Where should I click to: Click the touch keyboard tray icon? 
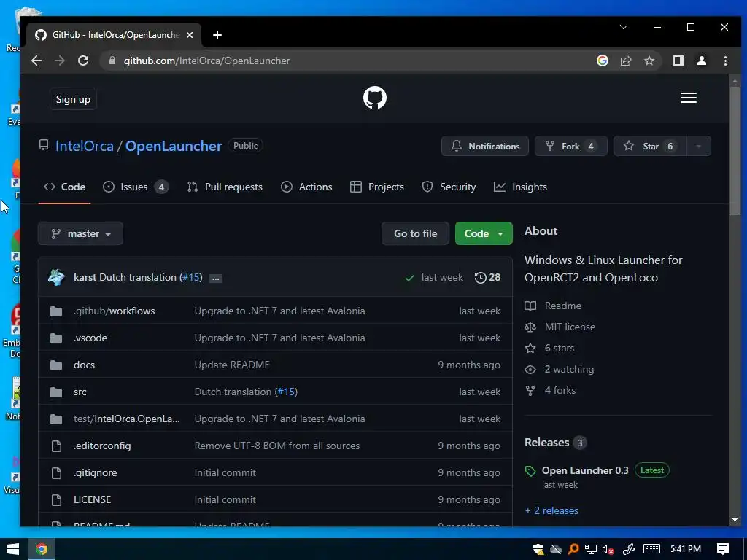[651, 549]
